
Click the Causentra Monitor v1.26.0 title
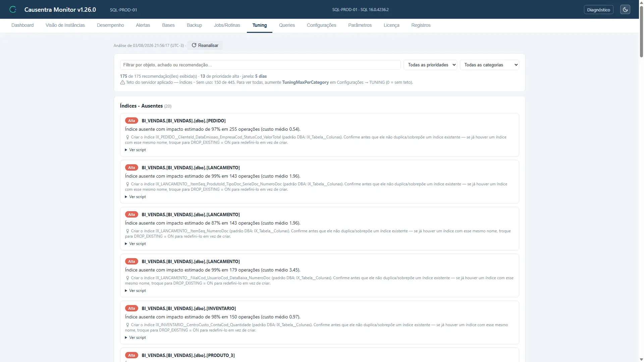60,9
